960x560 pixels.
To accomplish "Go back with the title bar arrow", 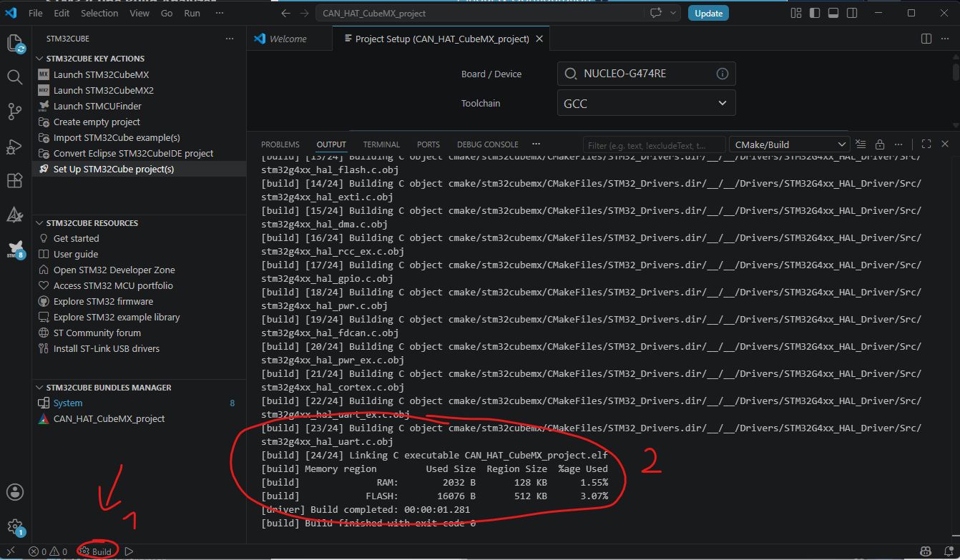I will pos(285,13).
